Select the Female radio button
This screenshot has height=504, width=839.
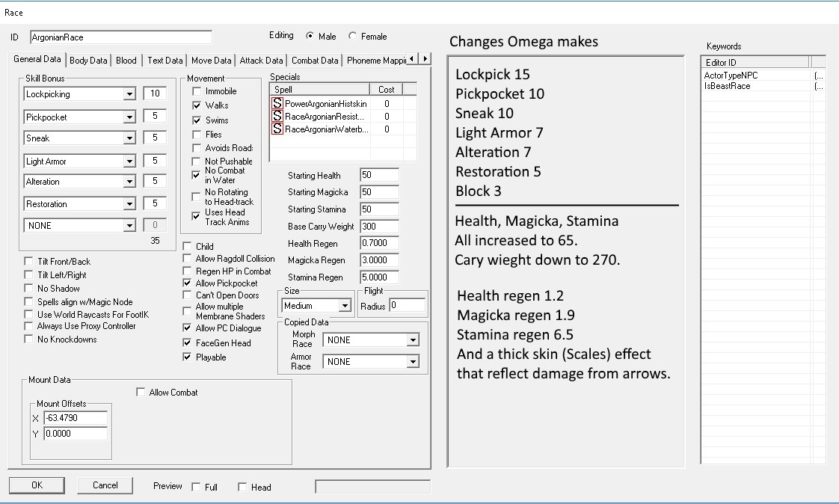point(354,36)
